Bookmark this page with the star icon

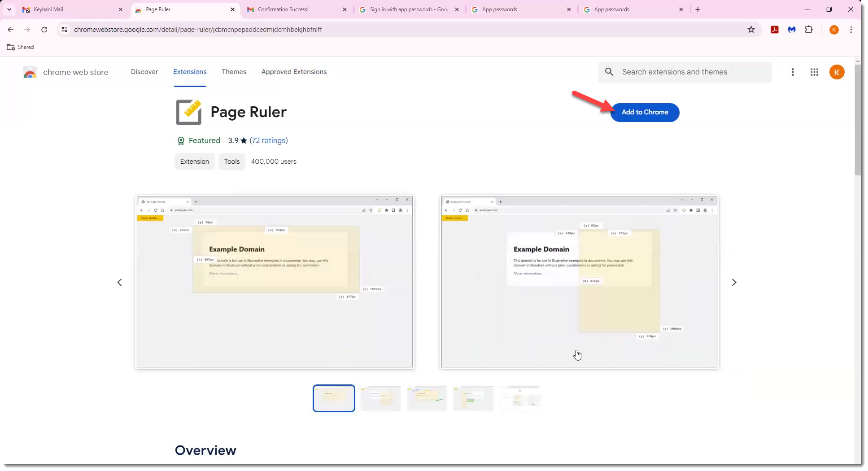coord(751,30)
